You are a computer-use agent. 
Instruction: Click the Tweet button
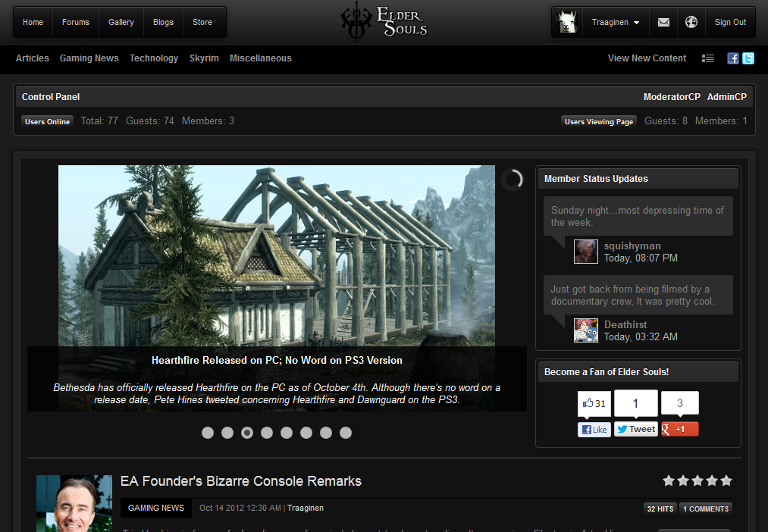coord(635,429)
